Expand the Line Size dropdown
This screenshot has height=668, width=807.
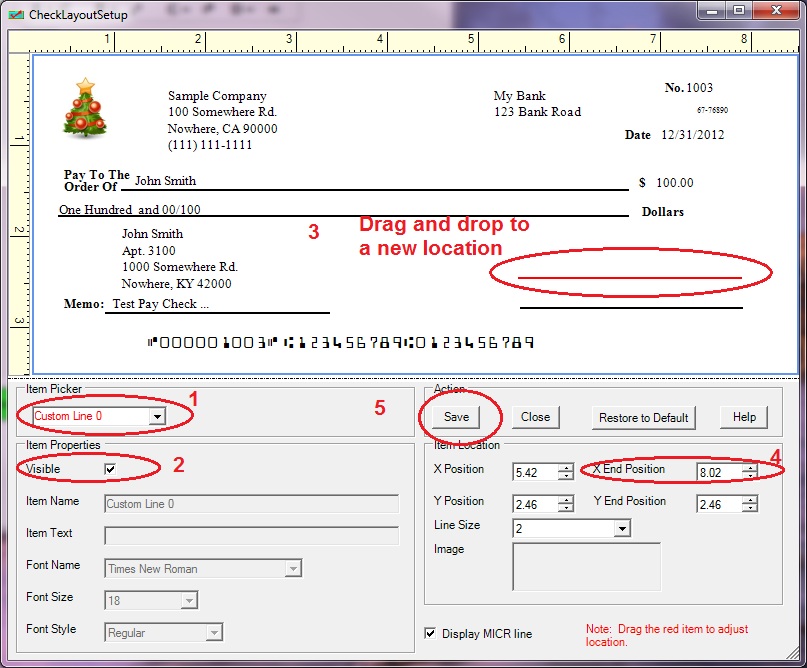(x=621, y=527)
